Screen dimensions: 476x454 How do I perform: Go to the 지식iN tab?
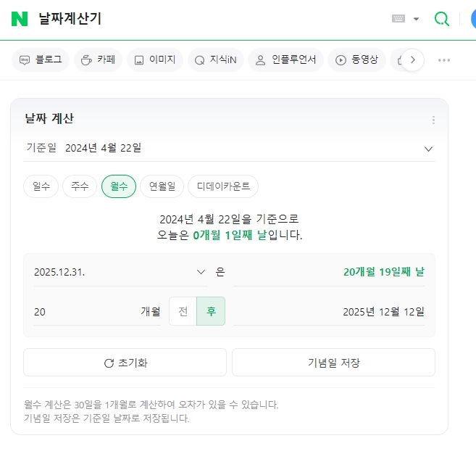[216, 60]
